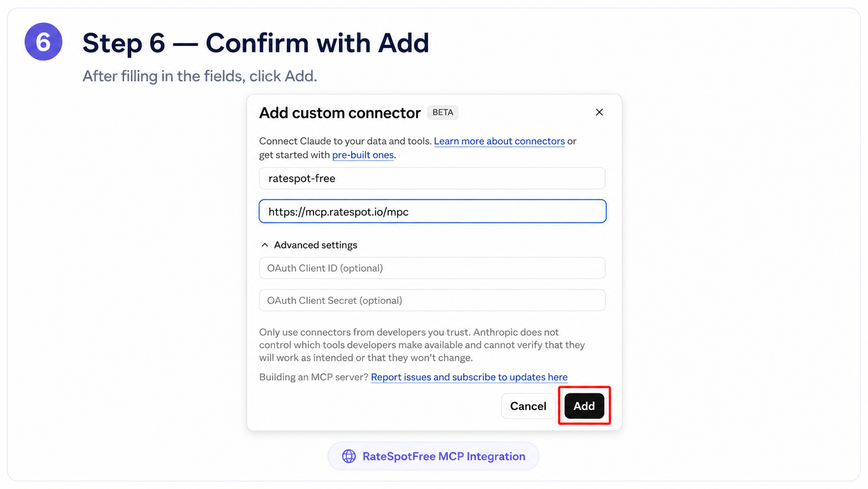Click the Advanced settings label
The height and width of the screenshot is (489, 868).
pyautogui.click(x=316, y=245)
